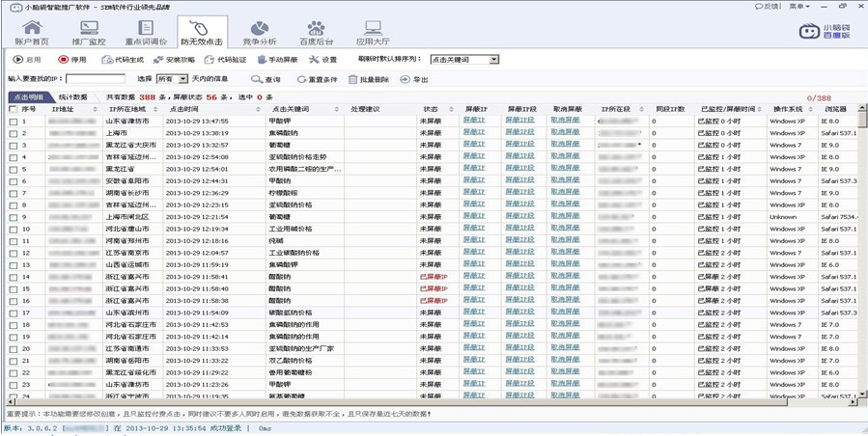The image size is (868, 436).
Task: Click the IP search input field
Action: click(x=95, y=79)
